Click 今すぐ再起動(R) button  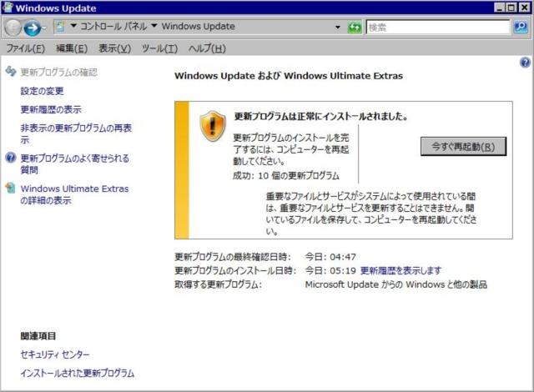point(463,146)
